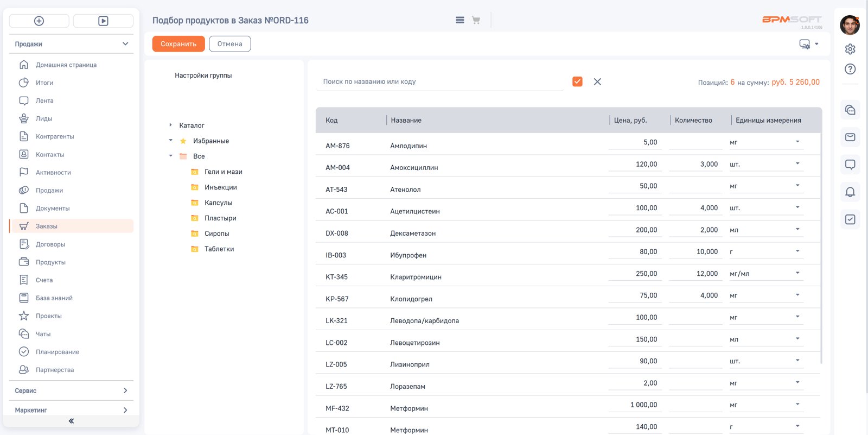Select the Таблетки folder in tree

tap(219, 249)
